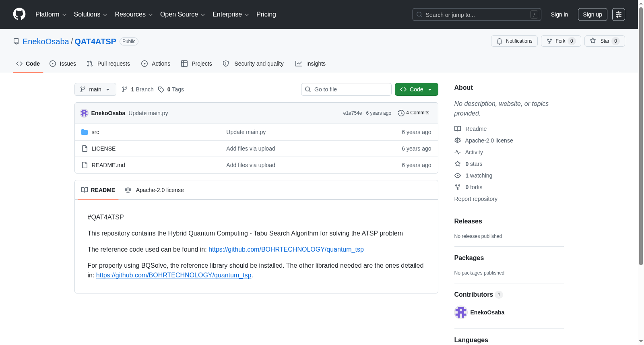
Task: Click the branch icon next to 1 Branch
Action: (125, 89)
